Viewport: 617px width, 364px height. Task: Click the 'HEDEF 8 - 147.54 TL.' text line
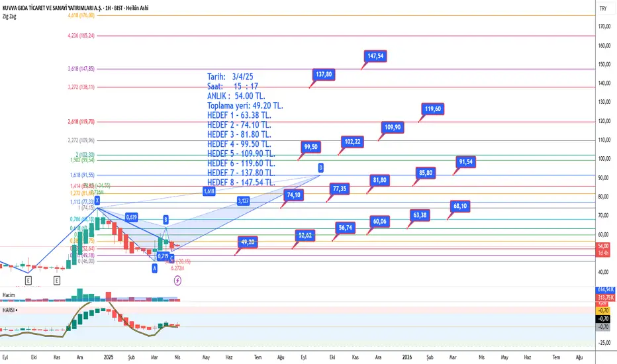[241, 183]
